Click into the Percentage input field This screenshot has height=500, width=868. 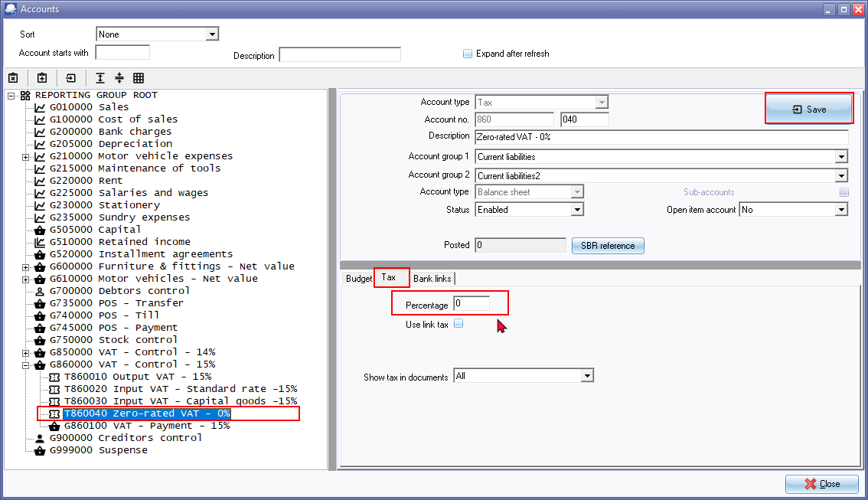pyautogui.click(x=471, y=304)
